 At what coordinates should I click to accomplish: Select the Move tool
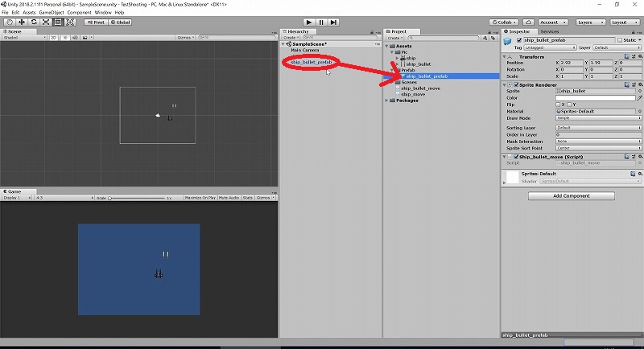point(22,23)
